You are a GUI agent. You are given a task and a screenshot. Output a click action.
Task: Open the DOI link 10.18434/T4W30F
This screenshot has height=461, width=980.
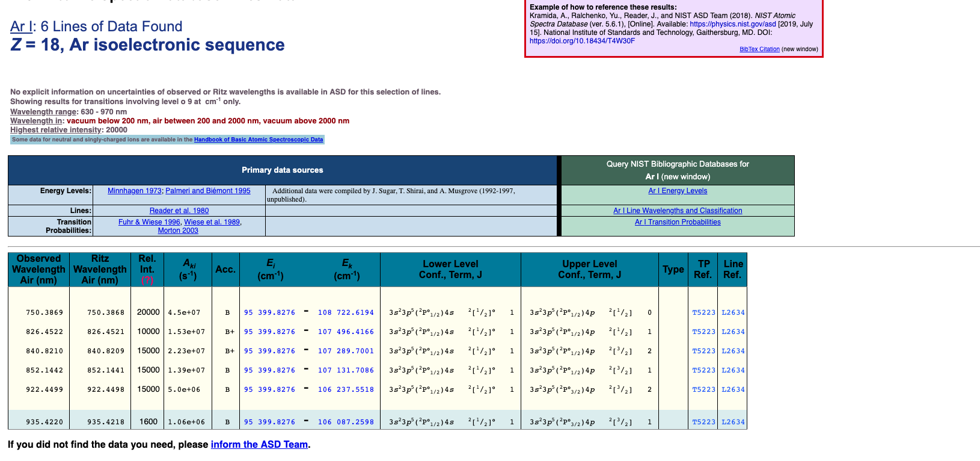[581, 41]
